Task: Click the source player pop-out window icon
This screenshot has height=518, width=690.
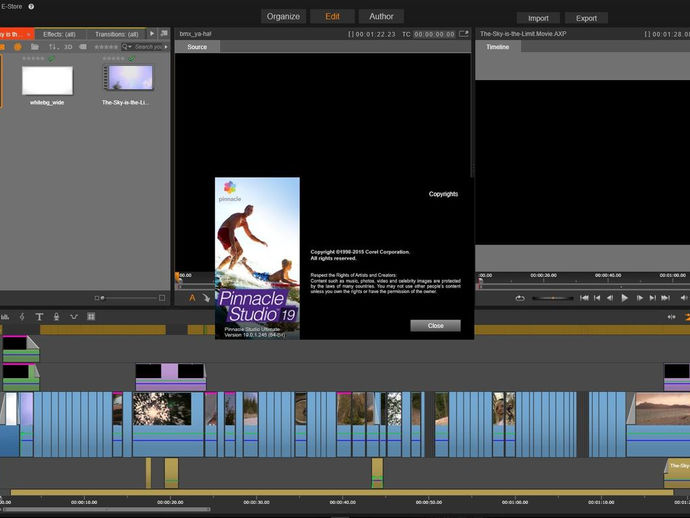Action: tap(463, 34)
